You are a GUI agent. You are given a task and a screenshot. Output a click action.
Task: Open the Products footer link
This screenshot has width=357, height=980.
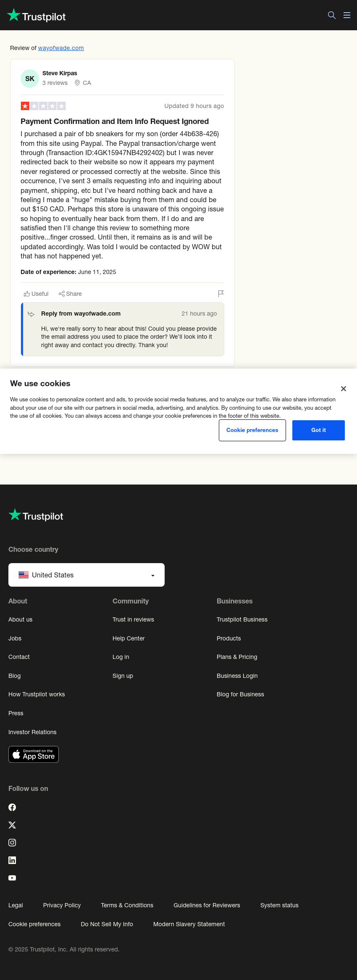tap(228, 638)
